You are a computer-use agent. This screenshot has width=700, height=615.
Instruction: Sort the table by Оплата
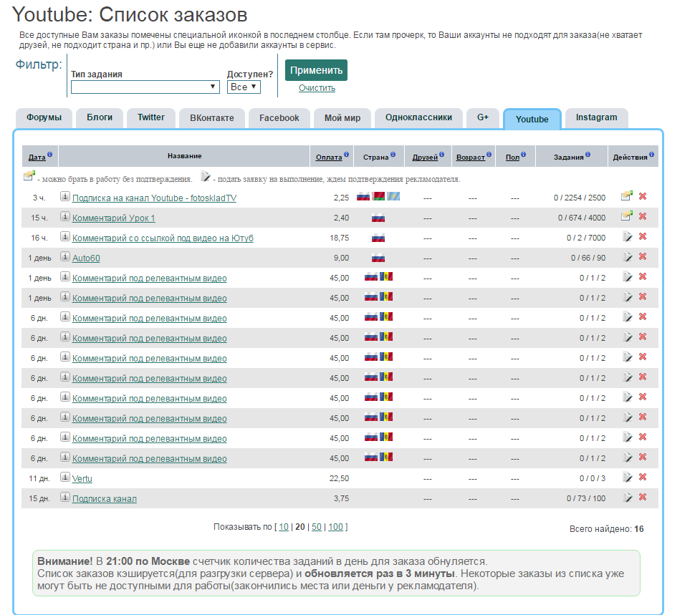click(x=329, y=158)
